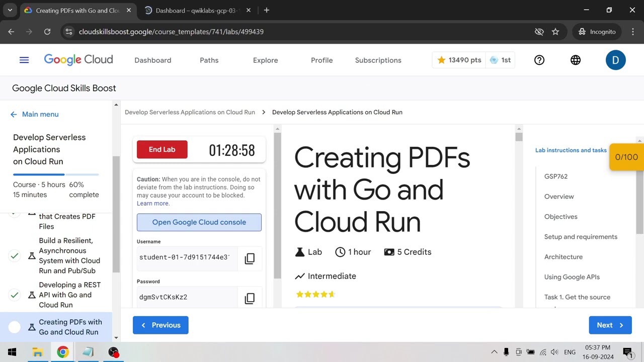Click the checkmark for Build a Resilient system
Image resolution: width=644 pixels, height=362 pixels.
coord(15,256)
